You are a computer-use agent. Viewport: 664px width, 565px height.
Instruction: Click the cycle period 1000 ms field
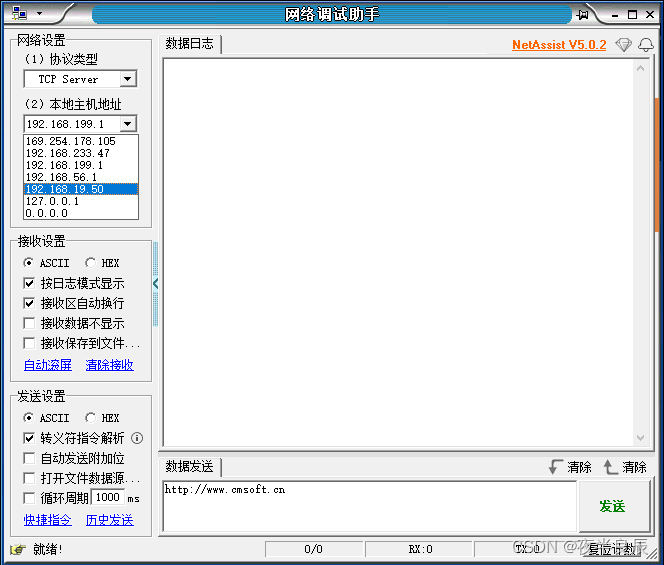[108, 497]
